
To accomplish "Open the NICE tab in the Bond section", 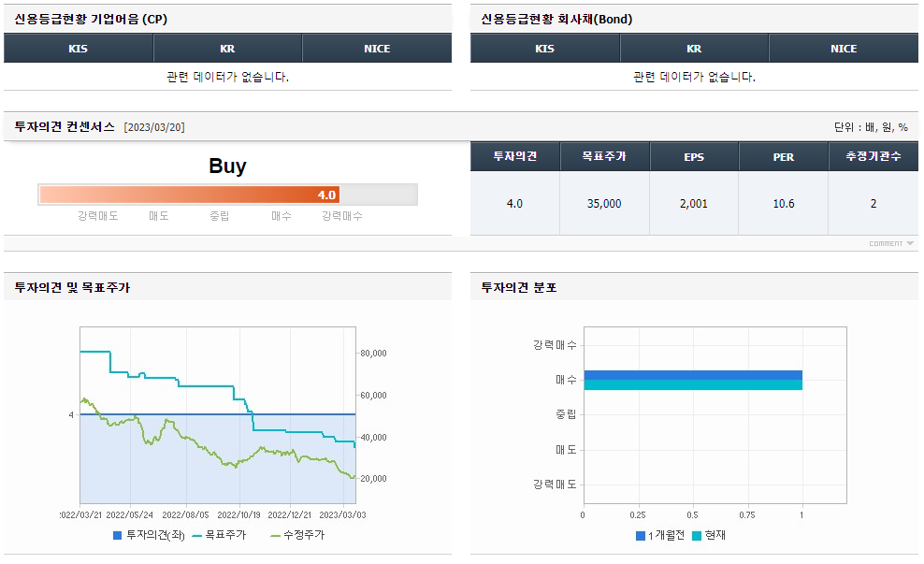I will coord(844,48).
